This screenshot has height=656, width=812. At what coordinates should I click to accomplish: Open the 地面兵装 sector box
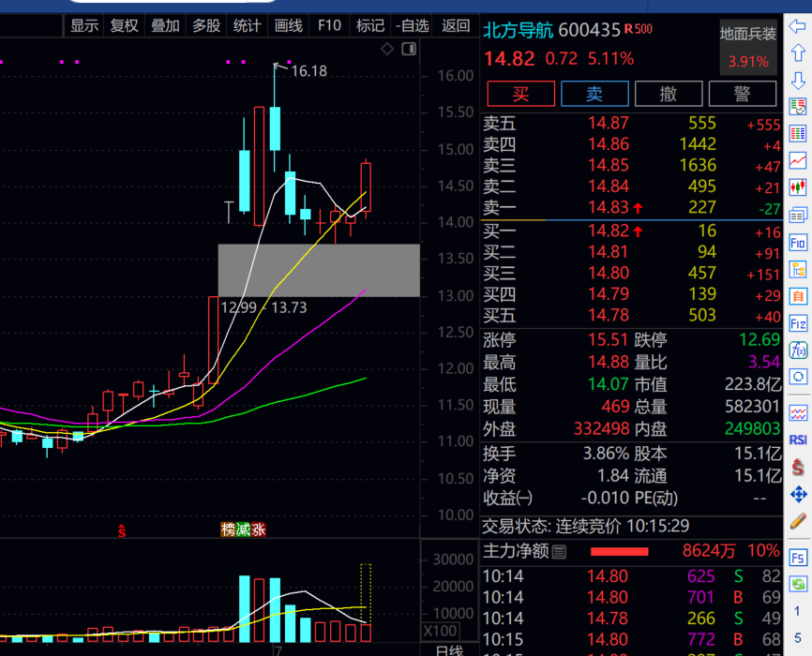(748, 48)
